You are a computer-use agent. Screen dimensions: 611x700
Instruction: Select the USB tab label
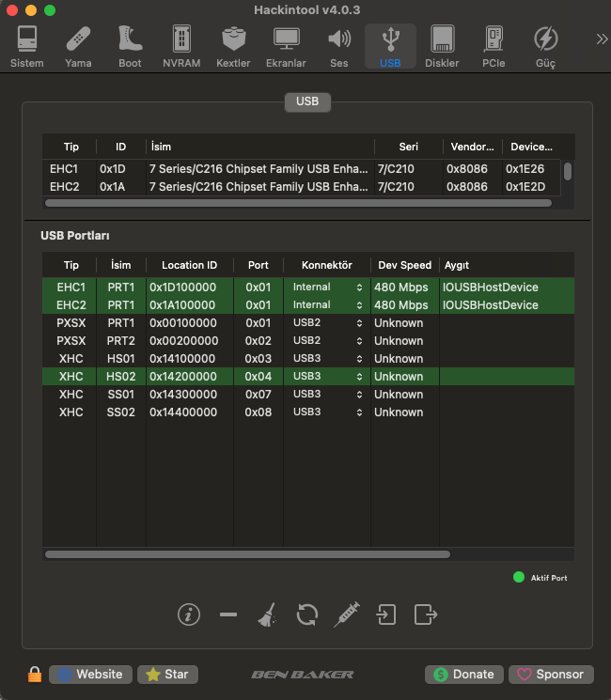(307, 101)
